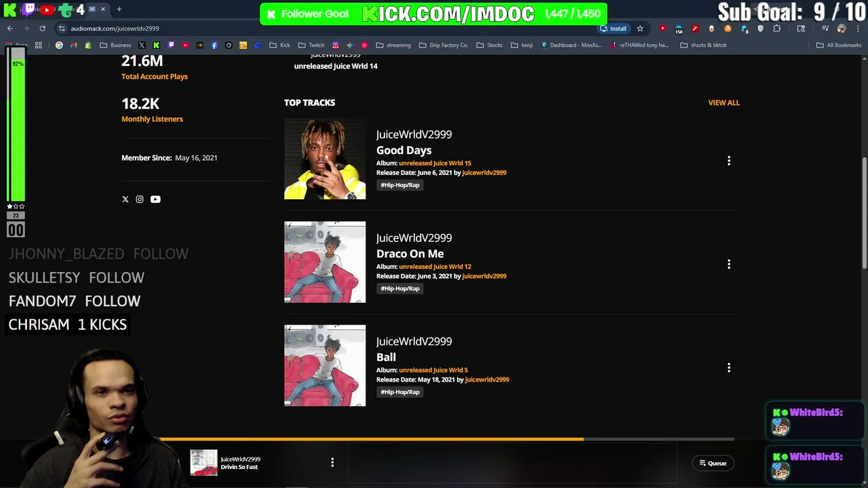Screen dimensions: 868x488
Task: Click the Good Days cover thumbnail
Action: pyautogui.click(x=325, y=159)
